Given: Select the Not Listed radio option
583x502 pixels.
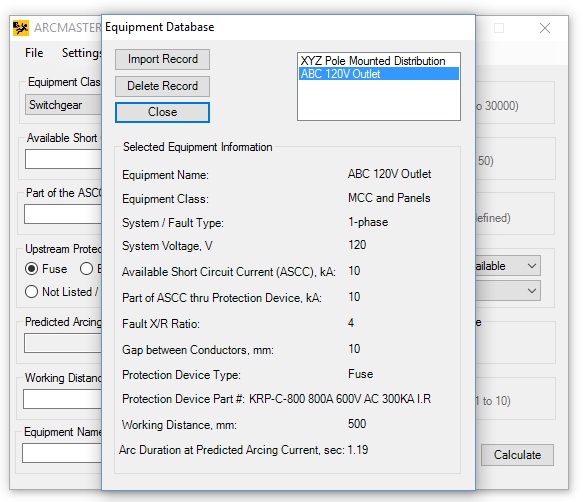Looking at the screenshot, I should coord(31,292).
